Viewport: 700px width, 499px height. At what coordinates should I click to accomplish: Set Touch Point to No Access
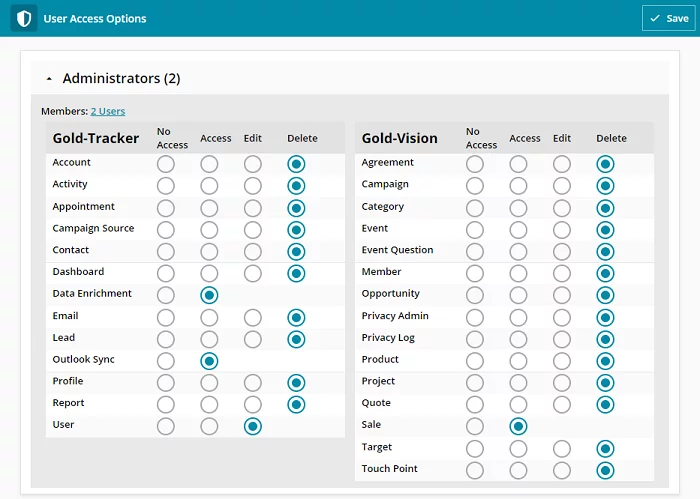pyautogui.click(x=475, y=470)
